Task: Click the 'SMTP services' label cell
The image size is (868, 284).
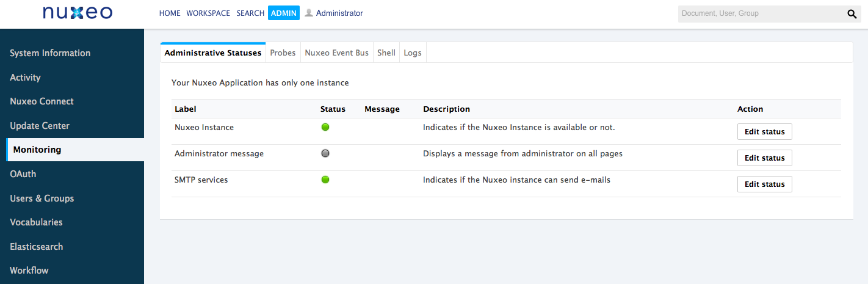Action: tap(201, 180)
